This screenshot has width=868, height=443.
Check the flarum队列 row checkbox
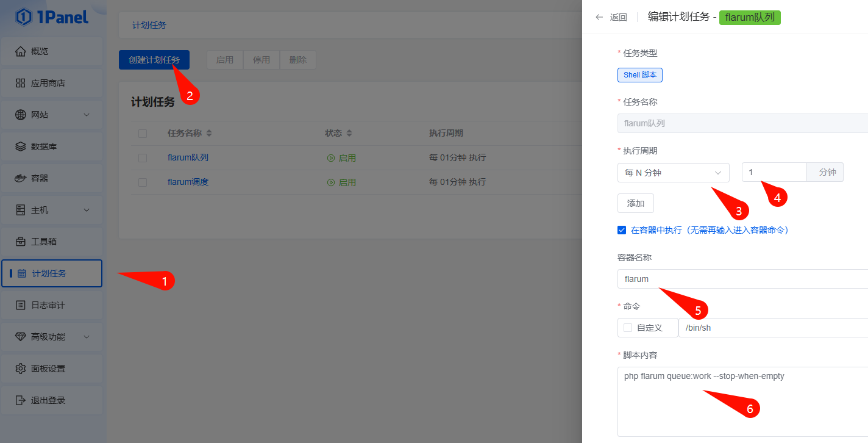(143, 158)
